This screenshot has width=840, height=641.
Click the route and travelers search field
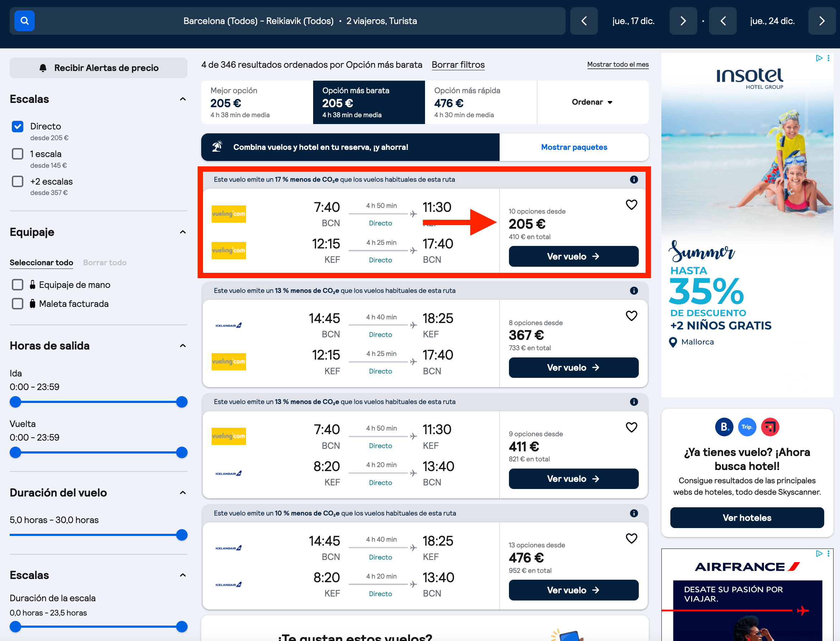click(x=300, y=21)
